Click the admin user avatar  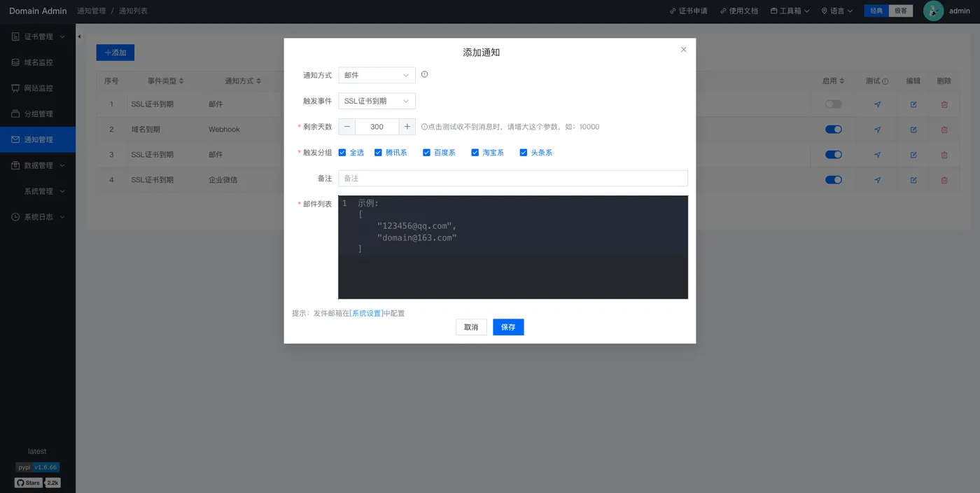[x=933, y=11]
